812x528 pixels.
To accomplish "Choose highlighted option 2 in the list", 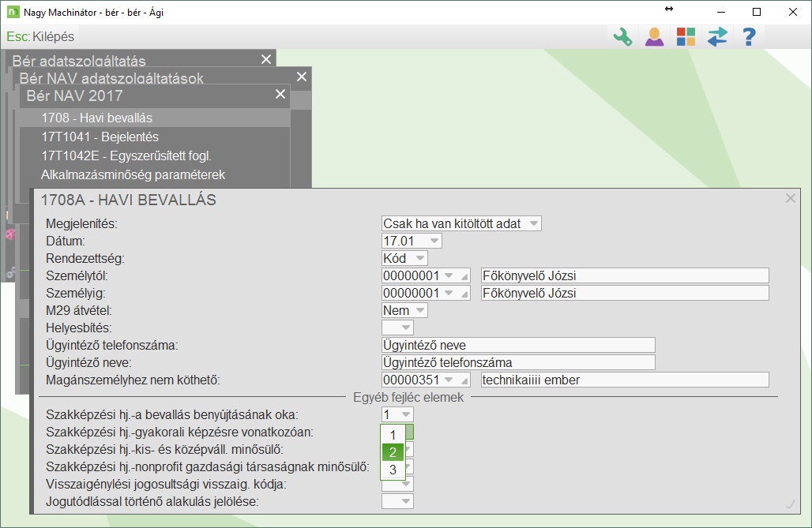I will [393, 452].
